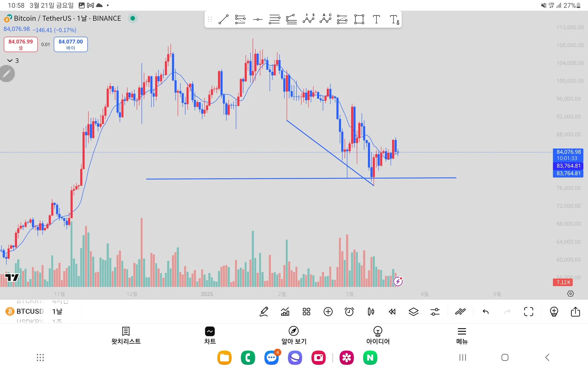The height and width of the screenshot is (368, 588).
Task: Open the floating pencil edit button
Action: (x=7, y=74)
